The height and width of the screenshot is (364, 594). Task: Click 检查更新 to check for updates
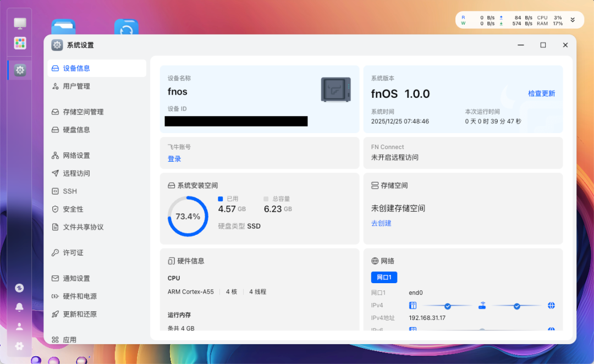point(541,93)
